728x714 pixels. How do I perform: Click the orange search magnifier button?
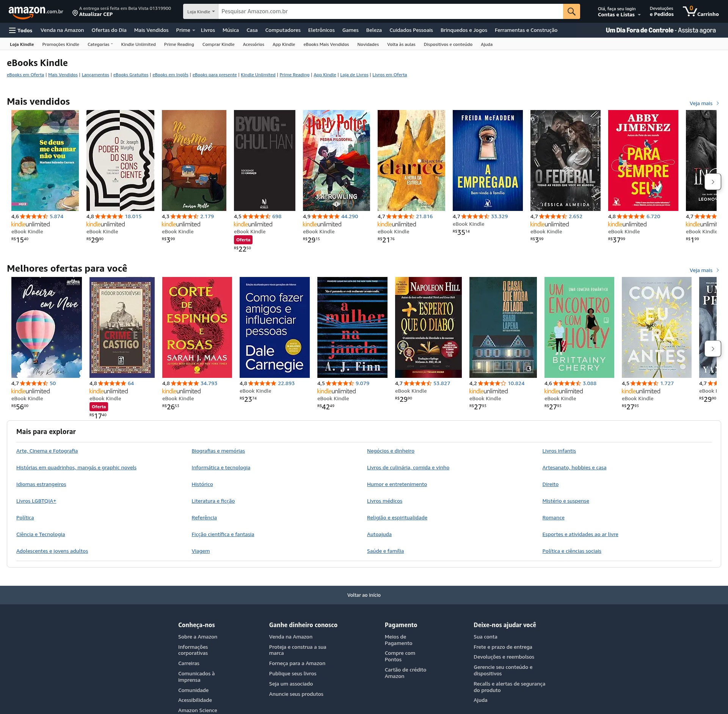coord(571,11)
